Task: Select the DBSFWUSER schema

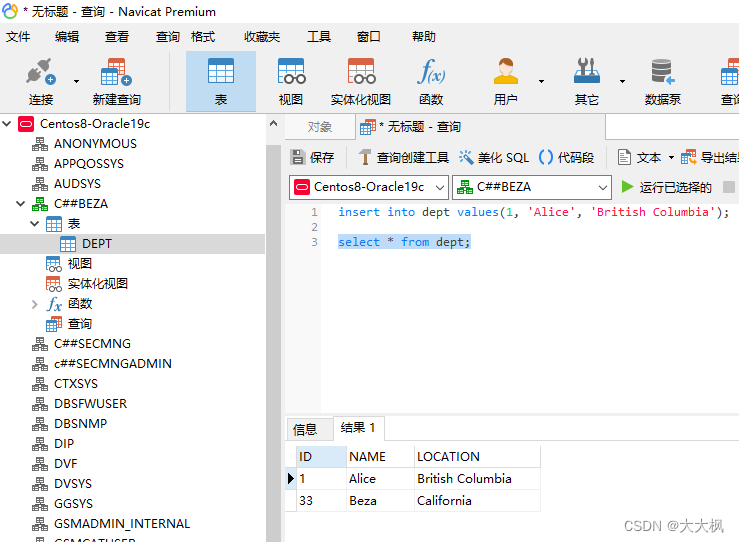Action: (90, 403)
